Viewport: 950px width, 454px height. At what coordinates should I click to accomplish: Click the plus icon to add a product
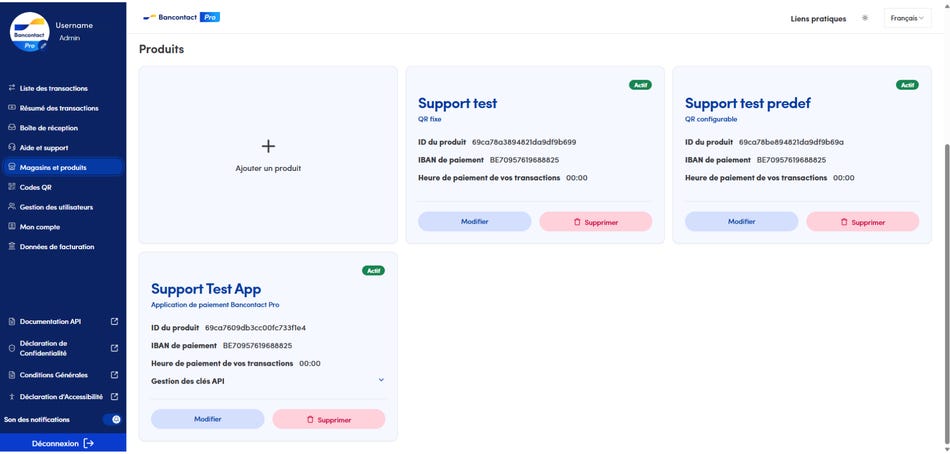point(268,147)
